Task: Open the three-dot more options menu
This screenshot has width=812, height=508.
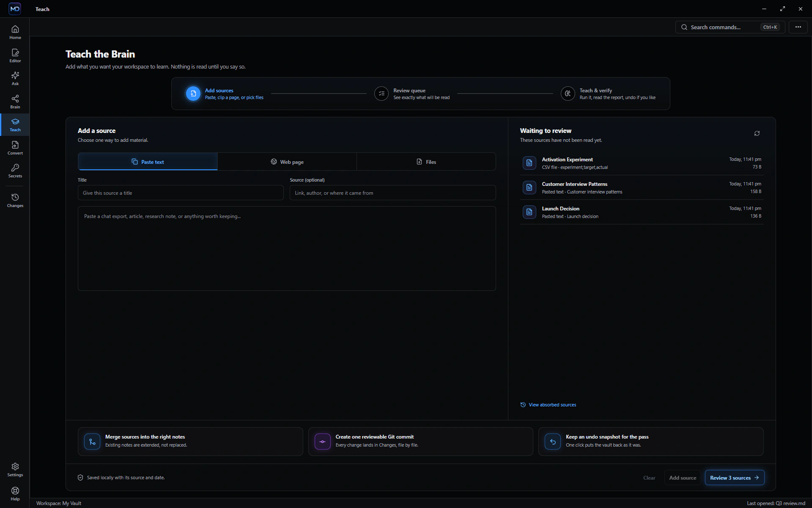Action: click(x=798, y=27)
